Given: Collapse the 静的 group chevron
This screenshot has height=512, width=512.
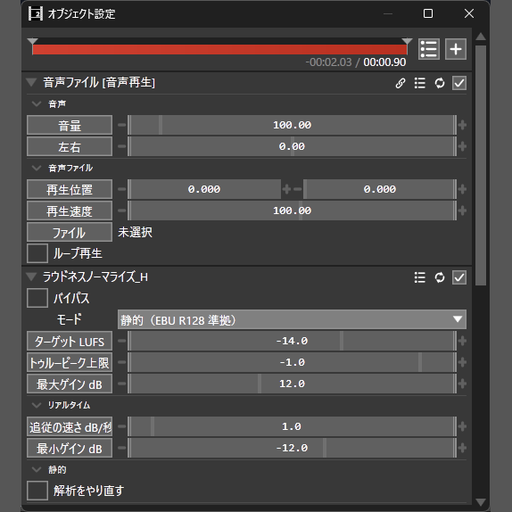Looking at the screenshot, I should click(36, 470).
